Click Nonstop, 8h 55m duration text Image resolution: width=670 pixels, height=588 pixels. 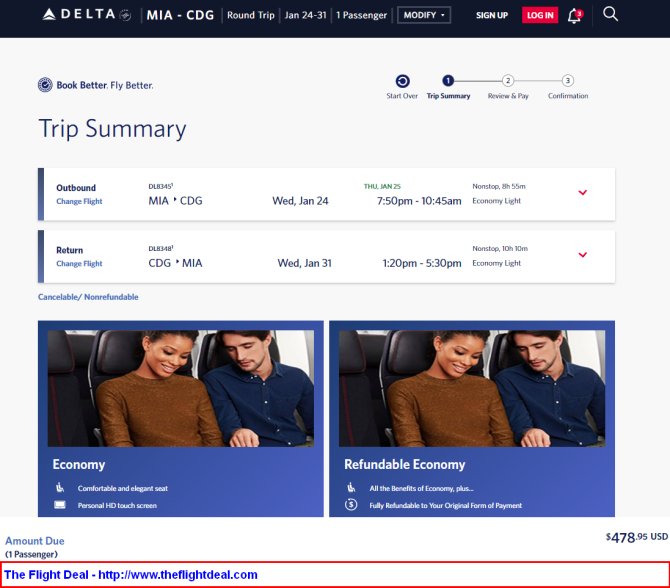[x=499, y=186]
